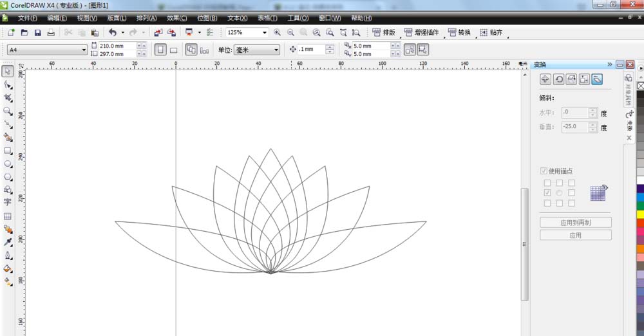This screenshot has height=336, width=644.
Task: Click the Import icon
Action: (158, 32)
